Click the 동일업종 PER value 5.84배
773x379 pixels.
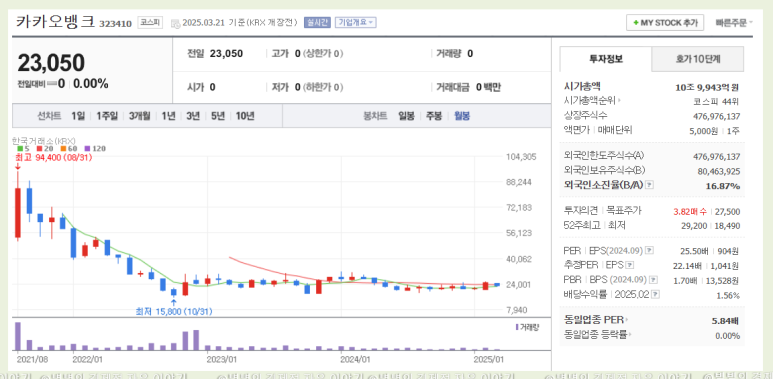click(726, 321)
